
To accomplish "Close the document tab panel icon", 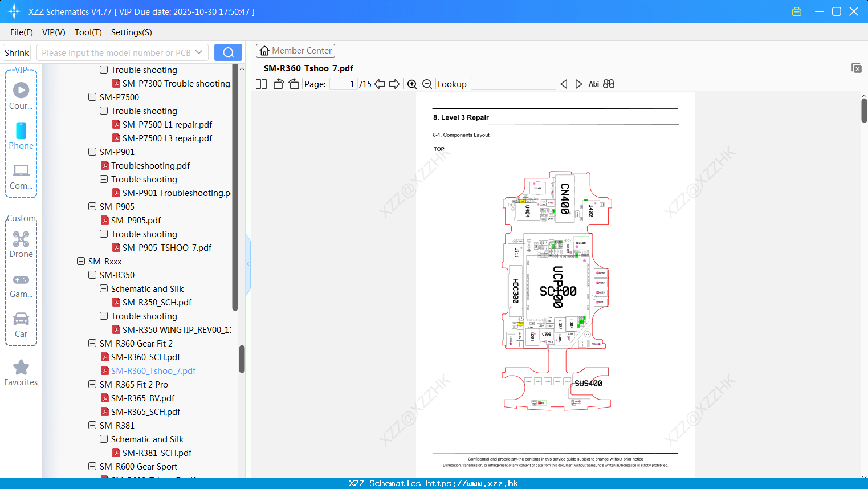I will (857, 68).
